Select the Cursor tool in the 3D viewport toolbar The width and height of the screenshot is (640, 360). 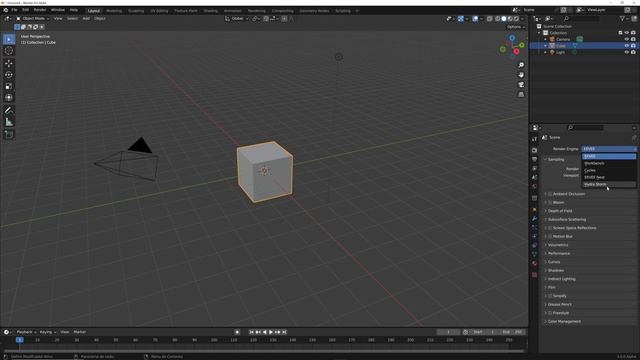click(x=9, y=51)
